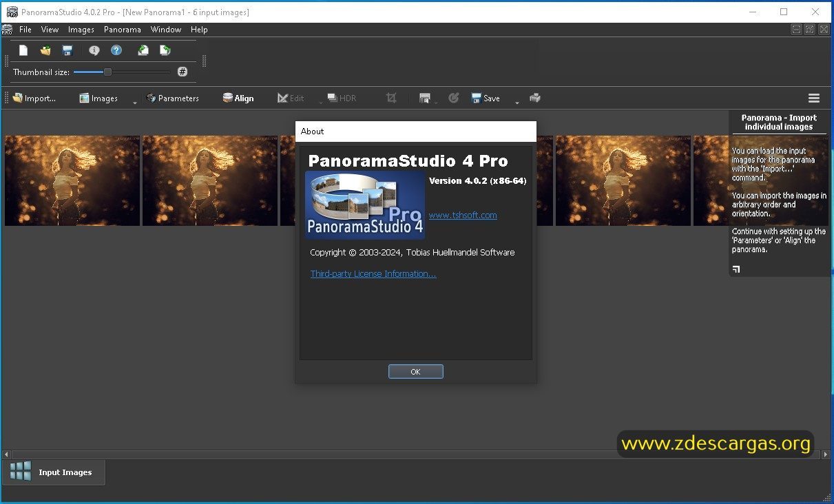Click the Open project folder icon

pos(45,50)
